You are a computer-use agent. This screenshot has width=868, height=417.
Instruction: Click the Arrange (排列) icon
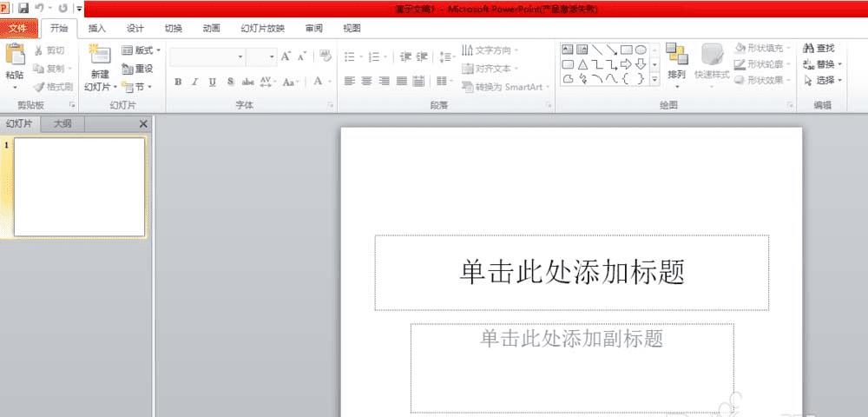click(x=676, y=54)
